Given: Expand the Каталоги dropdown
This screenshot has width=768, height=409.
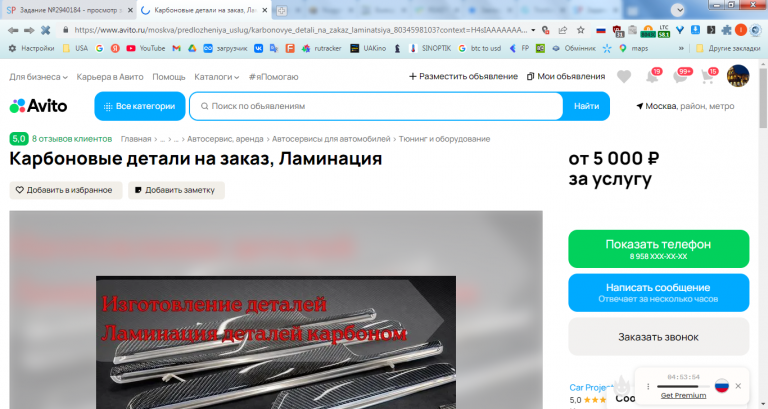Looking at the screenshot, I should click(216, 77).
